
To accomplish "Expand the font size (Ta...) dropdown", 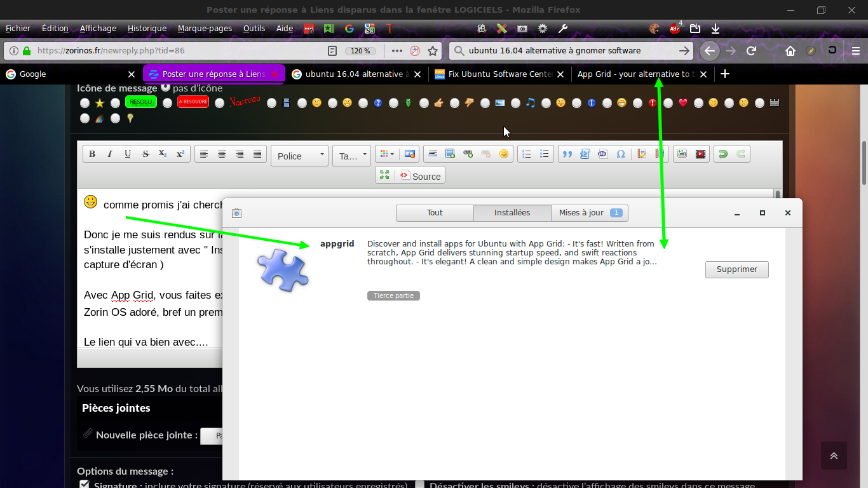I will [351, 156].
